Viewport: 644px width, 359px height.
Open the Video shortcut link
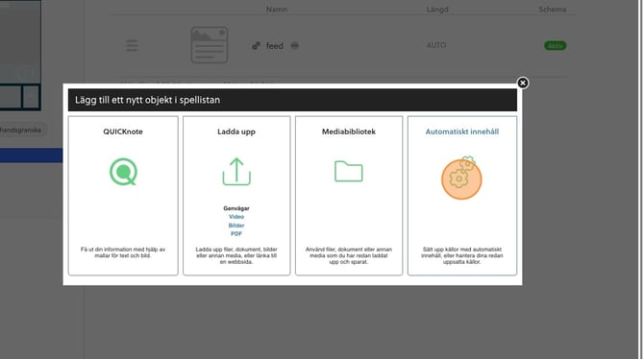tap(236, 217)
